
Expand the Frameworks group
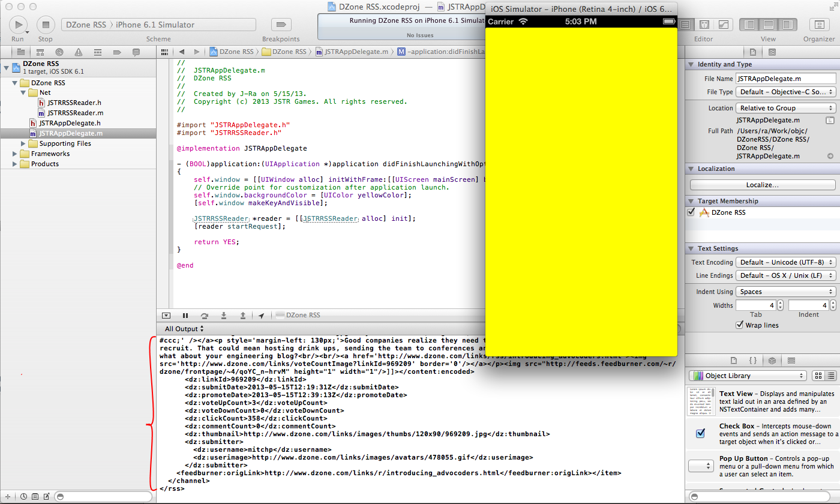click(16, 154)
